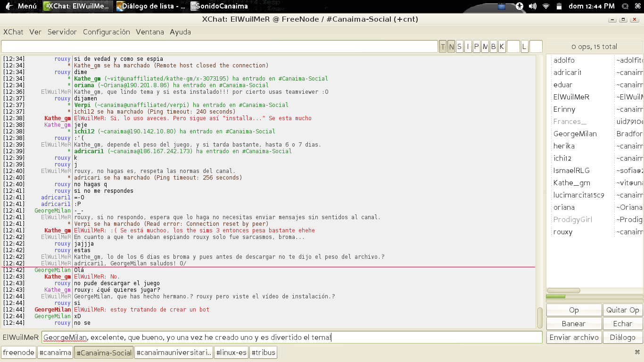Toggle the P private channel mode
Image resolution: width=644 pixels, height=362 pixels.
pyautogui.click(x=477, y=47)
